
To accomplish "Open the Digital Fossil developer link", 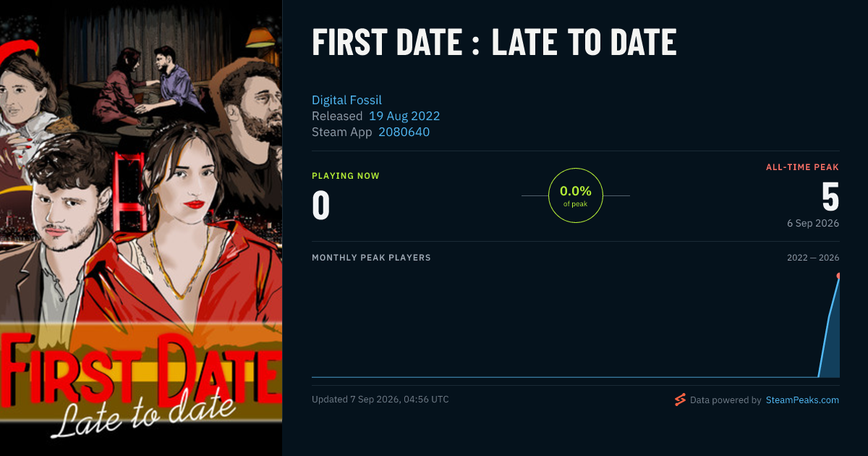I will (x=346, y=100).
